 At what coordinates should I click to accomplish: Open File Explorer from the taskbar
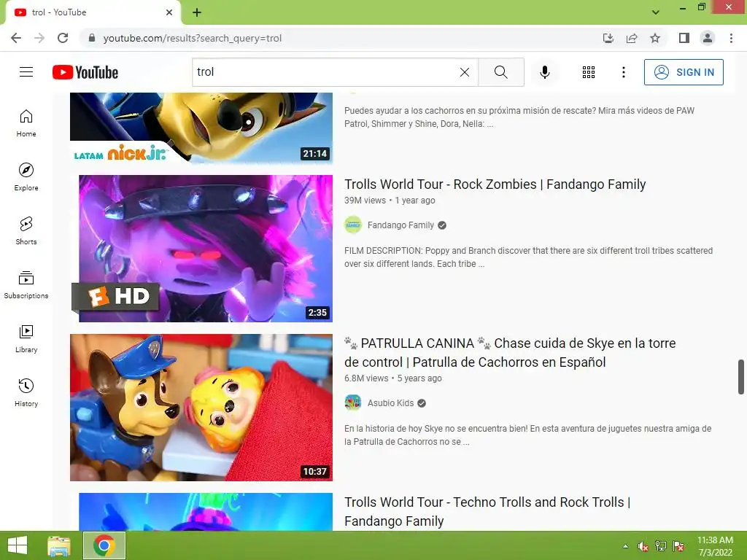(x=59, y=545)
